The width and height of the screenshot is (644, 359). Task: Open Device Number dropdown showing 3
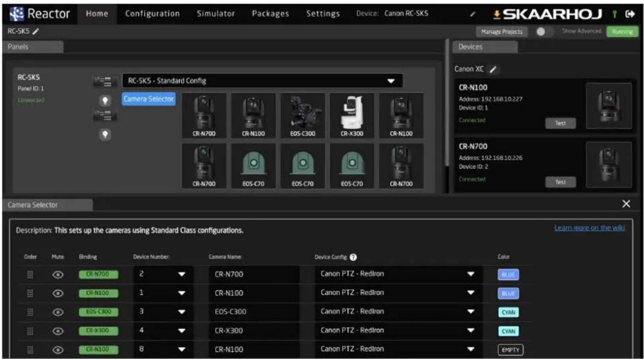click(x=163, y=312)
